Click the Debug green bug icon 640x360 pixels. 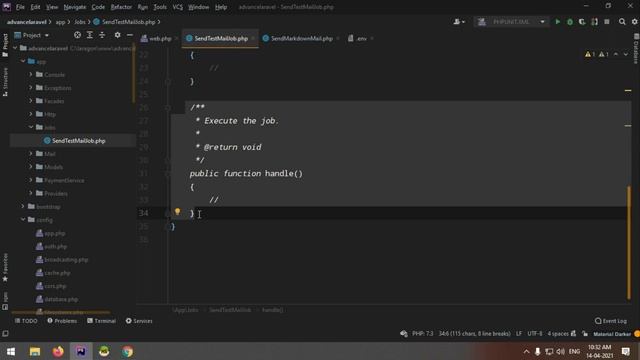point(570,22)
